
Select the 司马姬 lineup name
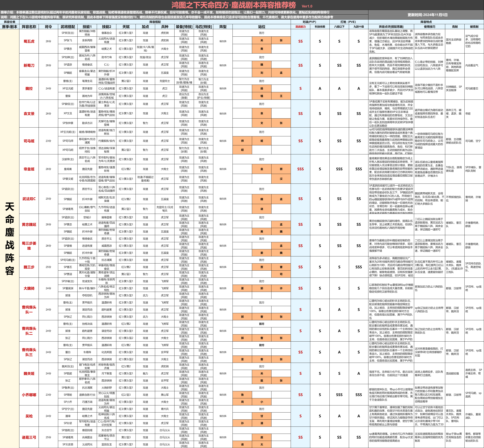(29, 141)
